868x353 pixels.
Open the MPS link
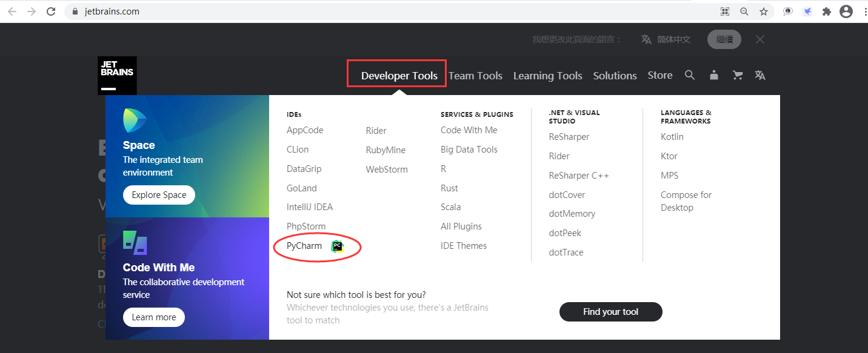[670, 176]
